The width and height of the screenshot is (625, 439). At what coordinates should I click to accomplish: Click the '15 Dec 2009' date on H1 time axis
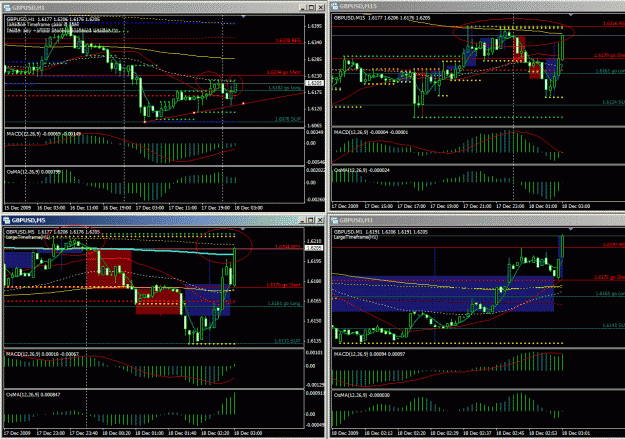tap(18, 208)
